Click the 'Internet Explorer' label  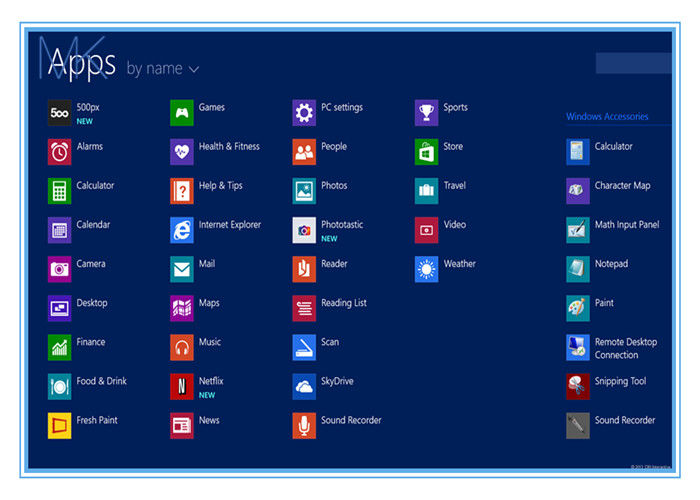coord(230,225)
